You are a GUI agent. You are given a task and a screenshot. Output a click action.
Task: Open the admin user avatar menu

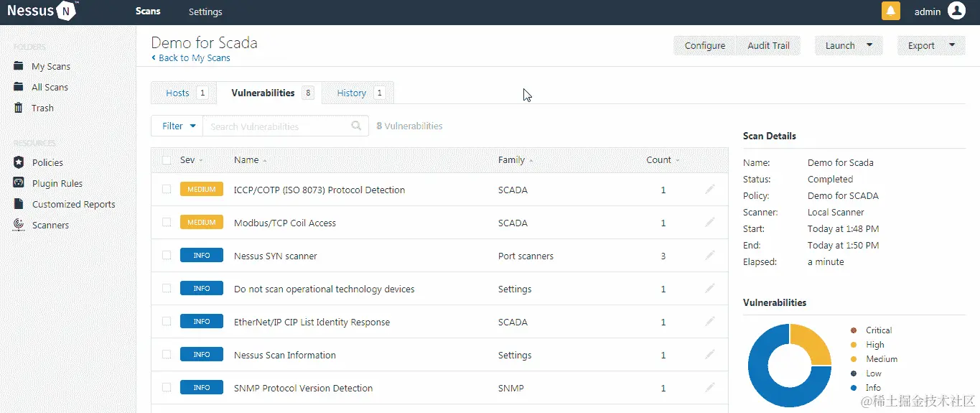click(956, 11)
